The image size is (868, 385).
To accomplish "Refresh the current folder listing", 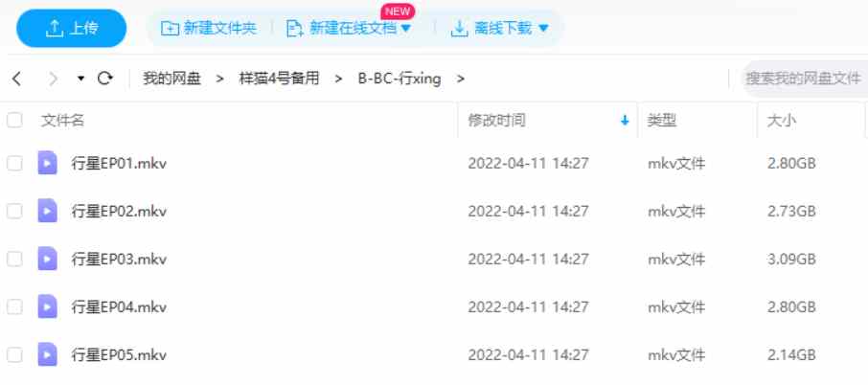I will coord(105,79).
